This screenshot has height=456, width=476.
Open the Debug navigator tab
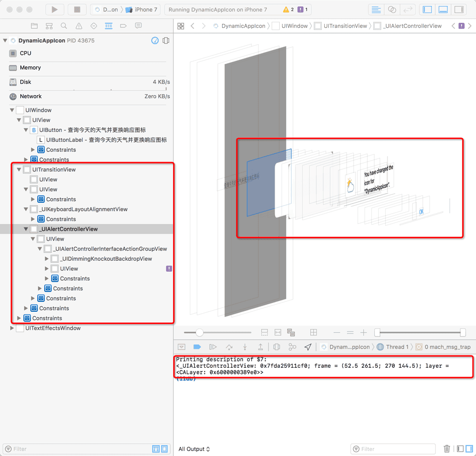[x=109, y=26]
